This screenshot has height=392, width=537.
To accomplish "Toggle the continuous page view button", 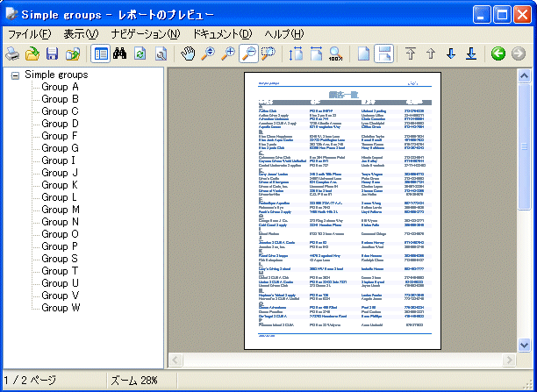I will click(x=383, y=53).
